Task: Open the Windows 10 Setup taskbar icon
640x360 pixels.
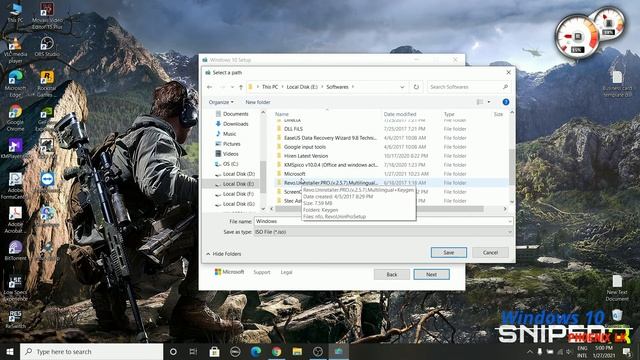Action: (339, 351)
